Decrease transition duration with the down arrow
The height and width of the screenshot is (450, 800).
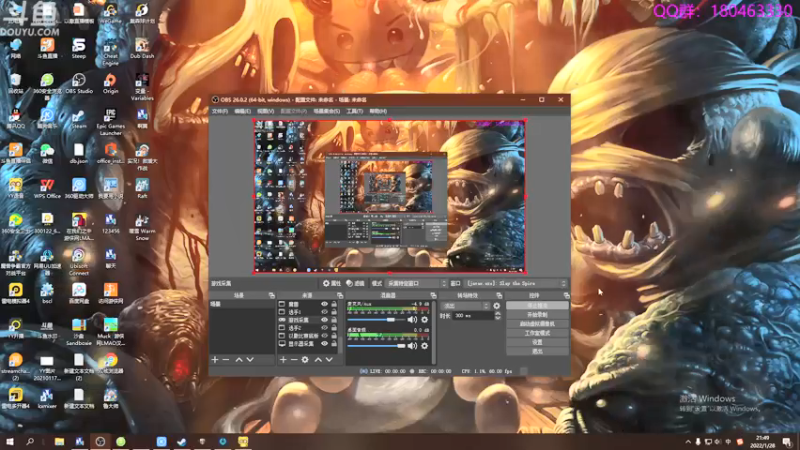tap(498, 318)
